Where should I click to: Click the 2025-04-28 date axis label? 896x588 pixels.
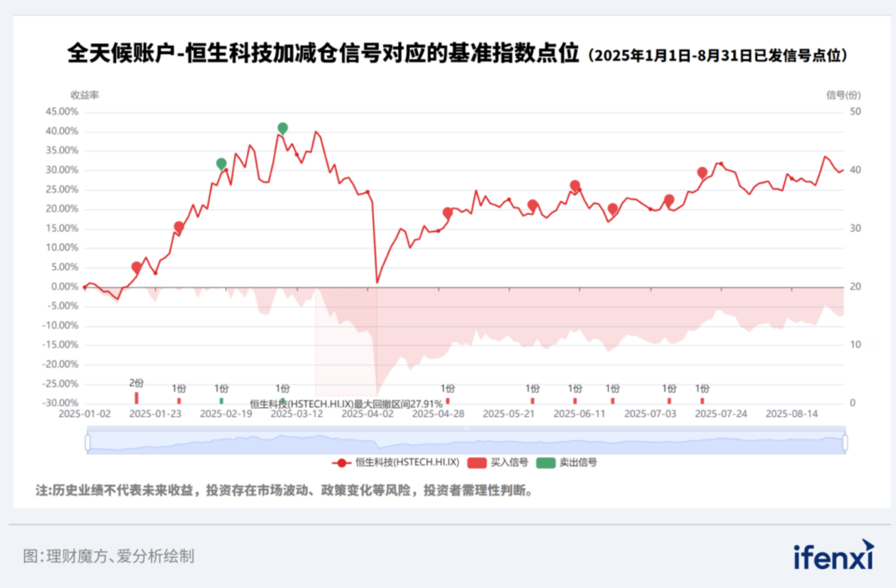point(438,414)
